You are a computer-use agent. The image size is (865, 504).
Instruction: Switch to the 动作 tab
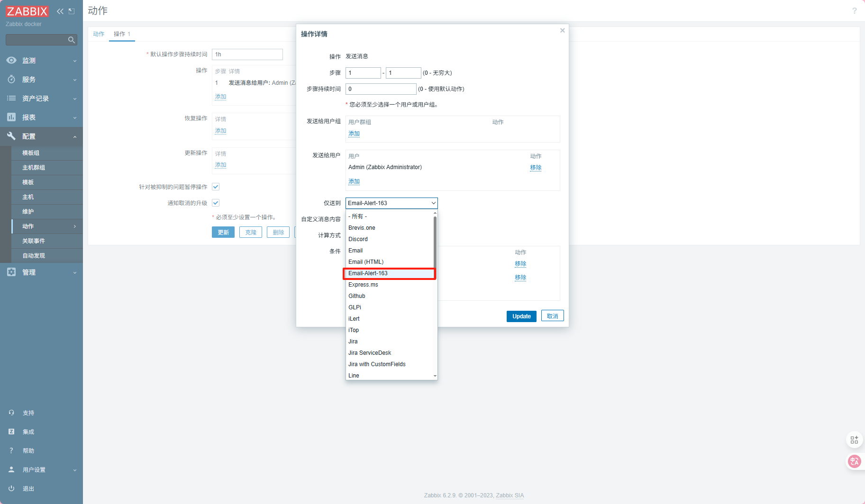tap(99, 34)
